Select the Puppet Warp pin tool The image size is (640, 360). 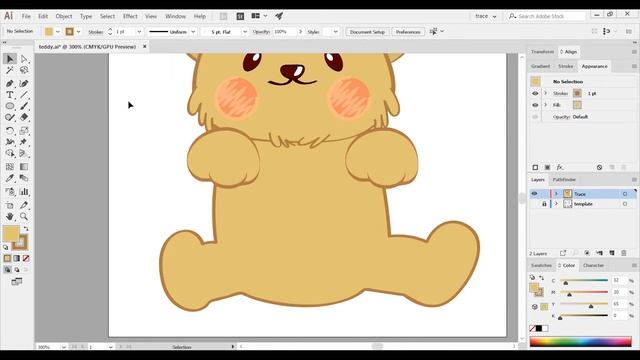tap(24, 142)
